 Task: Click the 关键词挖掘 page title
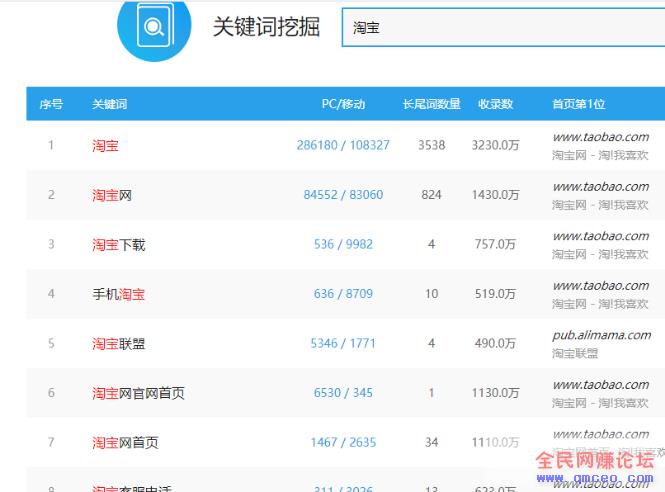coord(266,27)
